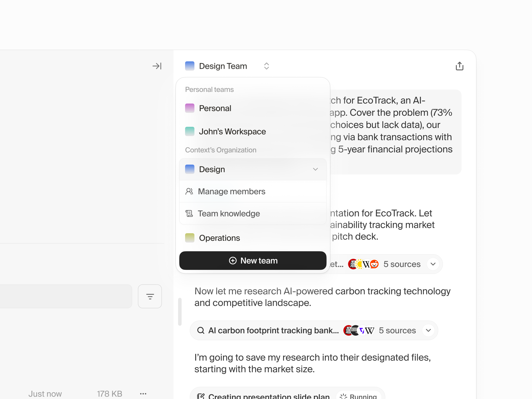This screenshot has height=399, width=532.
Task: Click the Manage members people icon
Action: tap(189, 191)
